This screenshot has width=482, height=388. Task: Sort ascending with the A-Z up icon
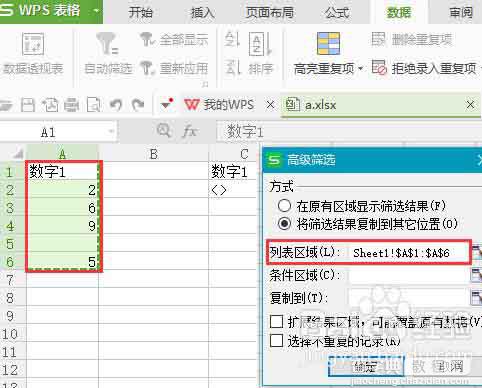click(x=232, y=39)
